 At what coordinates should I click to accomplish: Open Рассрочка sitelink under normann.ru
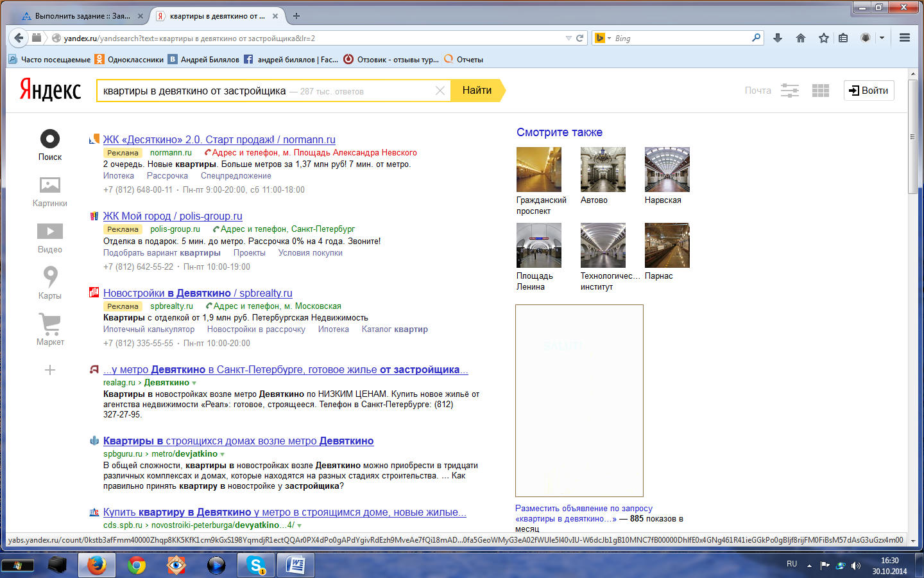(167, 175)
